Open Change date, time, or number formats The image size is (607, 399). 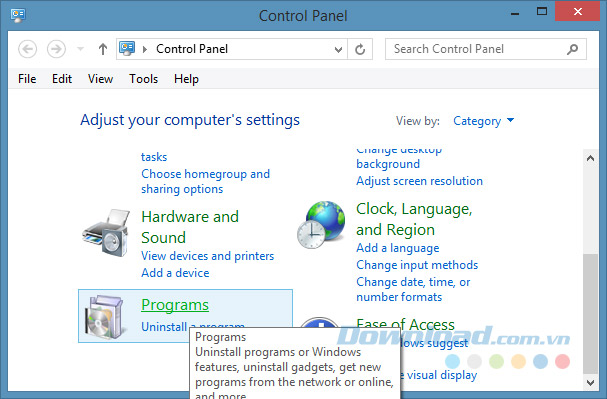(413, 289)
